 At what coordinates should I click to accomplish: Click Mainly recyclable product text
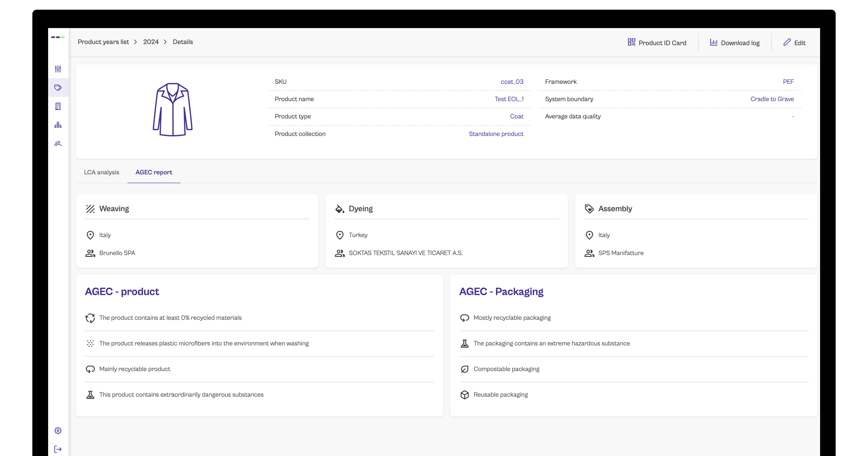coord(134,369)
